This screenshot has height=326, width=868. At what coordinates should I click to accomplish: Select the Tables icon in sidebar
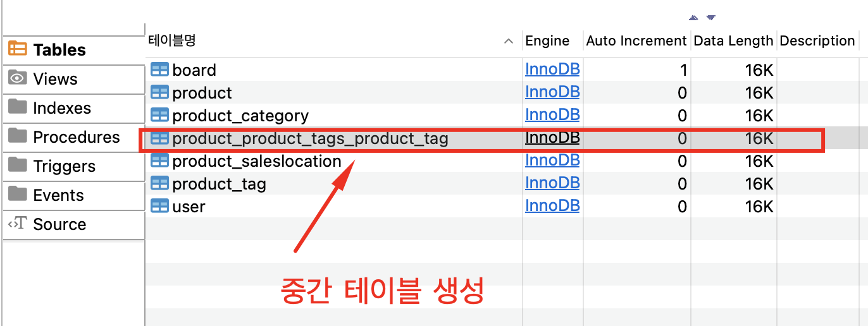[18, 49]
